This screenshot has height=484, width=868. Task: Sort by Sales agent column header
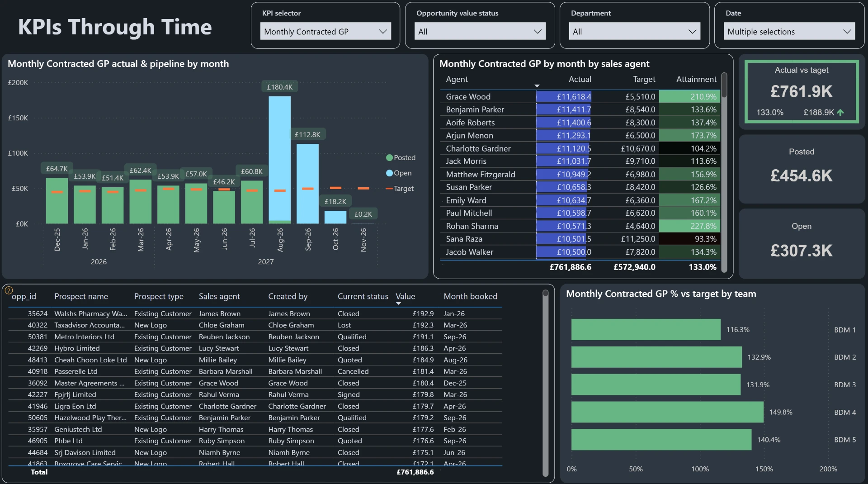point(219,296)
